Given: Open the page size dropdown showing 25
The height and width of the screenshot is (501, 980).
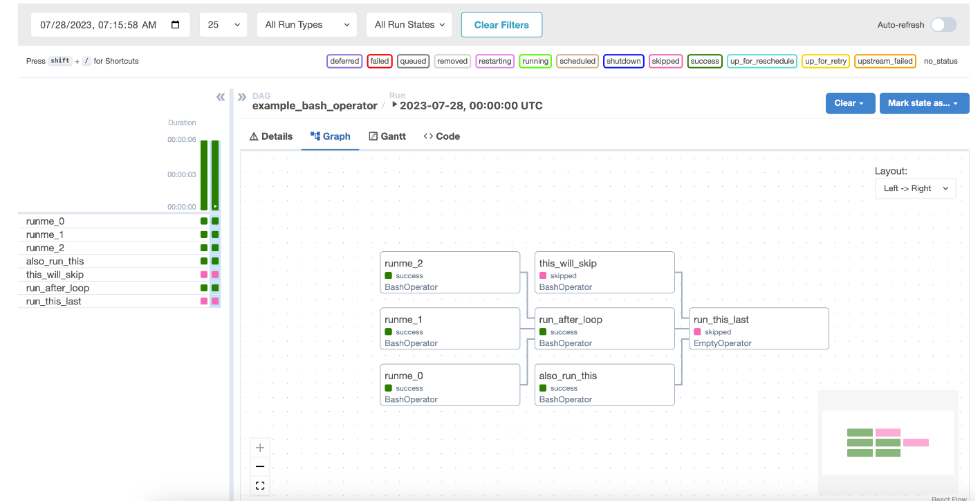Looking at the screenshot, I should tap(223, 24).
